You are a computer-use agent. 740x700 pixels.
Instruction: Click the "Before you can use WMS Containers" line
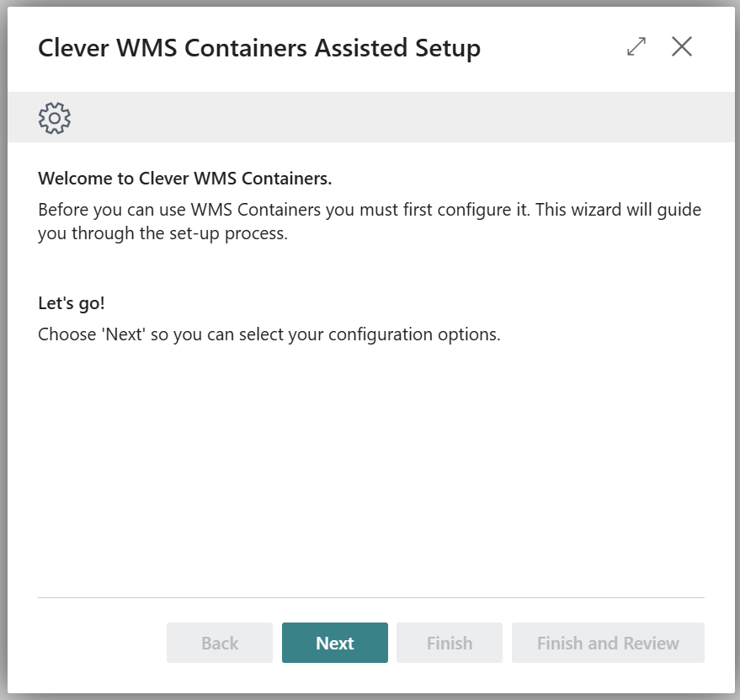pos(370,209)
